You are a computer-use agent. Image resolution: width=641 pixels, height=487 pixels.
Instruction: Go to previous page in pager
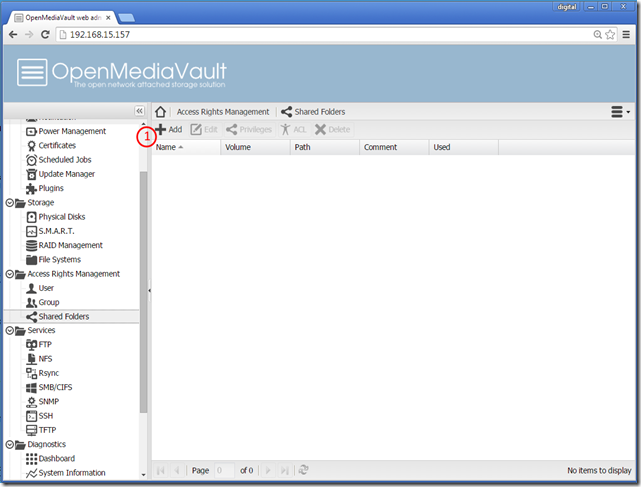pyautogui.click(x=177, y=471)
